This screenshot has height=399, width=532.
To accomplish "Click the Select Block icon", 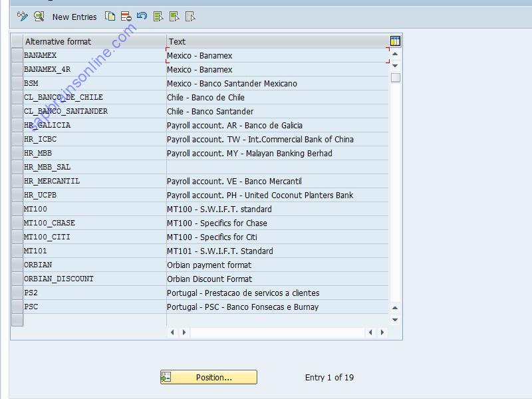I will coord(174,16).
